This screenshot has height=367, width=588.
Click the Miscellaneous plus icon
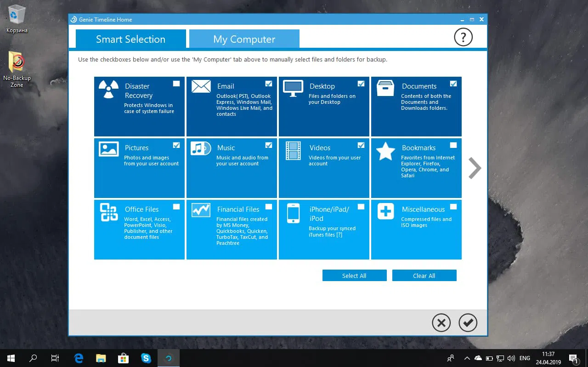point(385,211)
